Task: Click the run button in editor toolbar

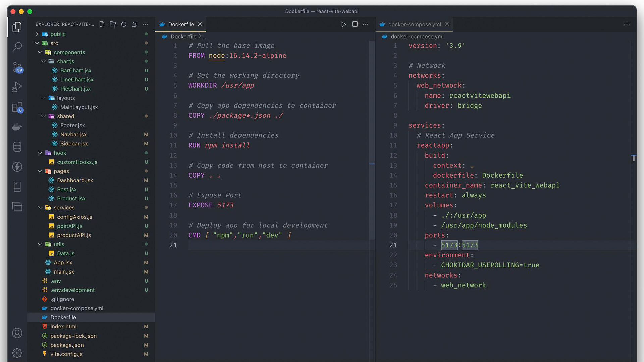Action: tap(344, 24)
